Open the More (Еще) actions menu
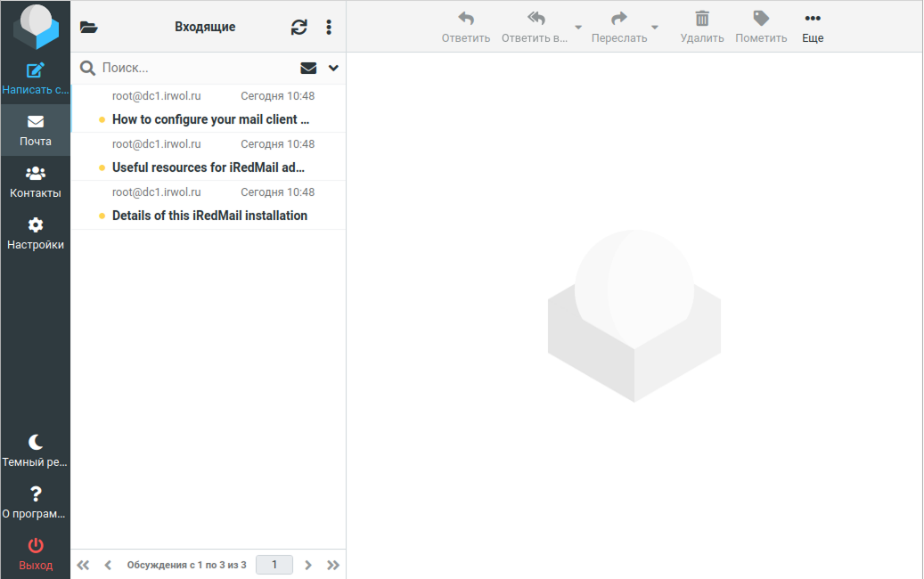This screenshot has width=924, height=579. (x=813, y=19)
